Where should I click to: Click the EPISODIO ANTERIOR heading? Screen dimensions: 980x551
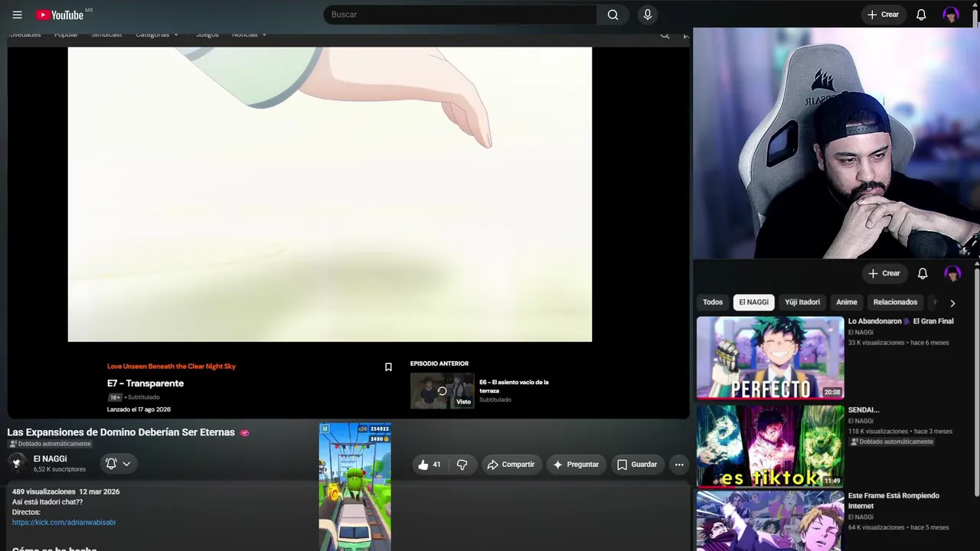tap(439, 364)
